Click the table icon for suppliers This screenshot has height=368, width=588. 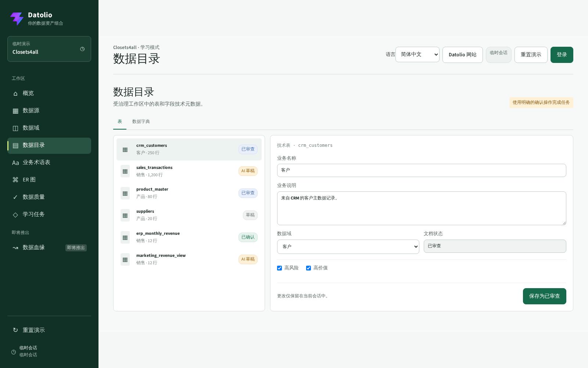[x=125, y=215]
